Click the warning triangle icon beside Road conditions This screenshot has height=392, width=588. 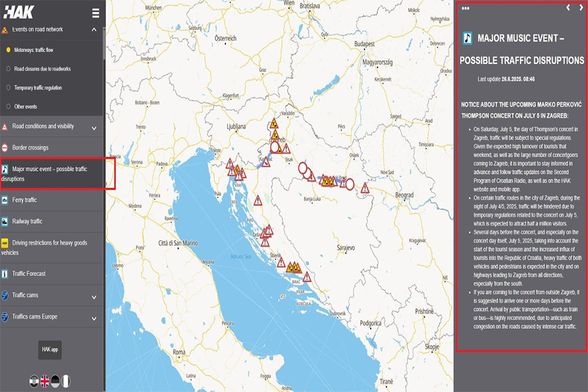coord(4,127)
